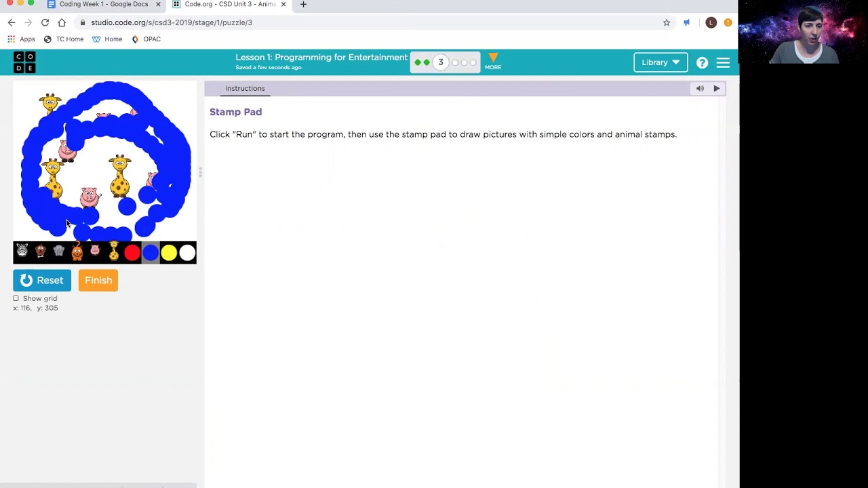Go to level 4 bubble
The image size is (868, 488).
tap(455, 62)
